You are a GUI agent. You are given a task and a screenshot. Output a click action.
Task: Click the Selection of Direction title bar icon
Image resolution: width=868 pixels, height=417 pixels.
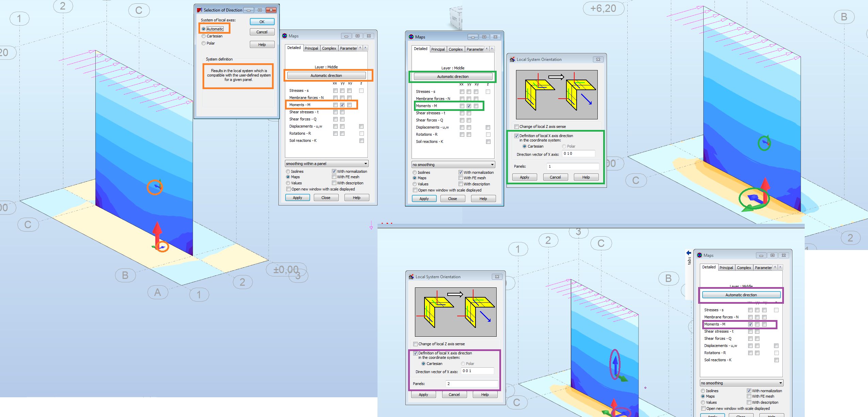click(199, 10)
